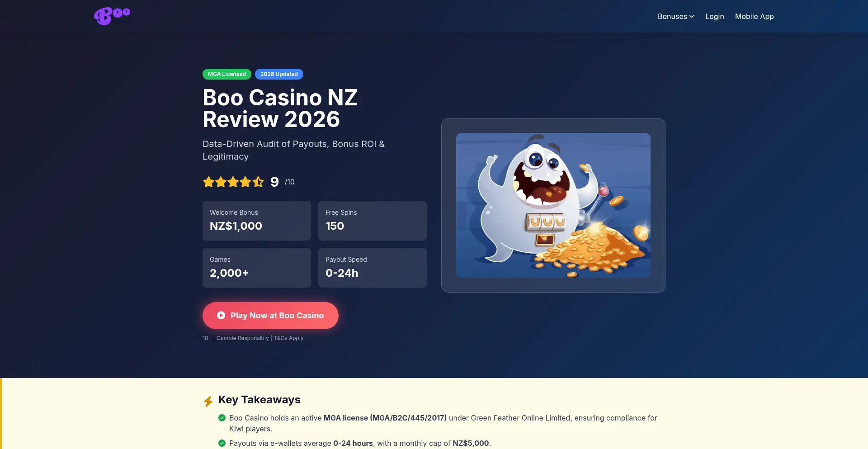Open the T&Cs Apply link
The height and width of the screenshot is (449, 868).
click(288, 338)
